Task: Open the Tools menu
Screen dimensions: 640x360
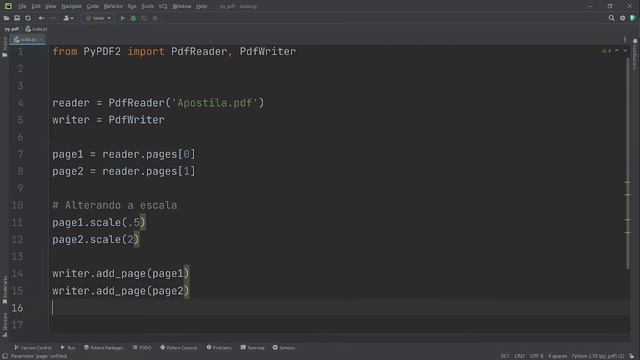Action: 148,6
